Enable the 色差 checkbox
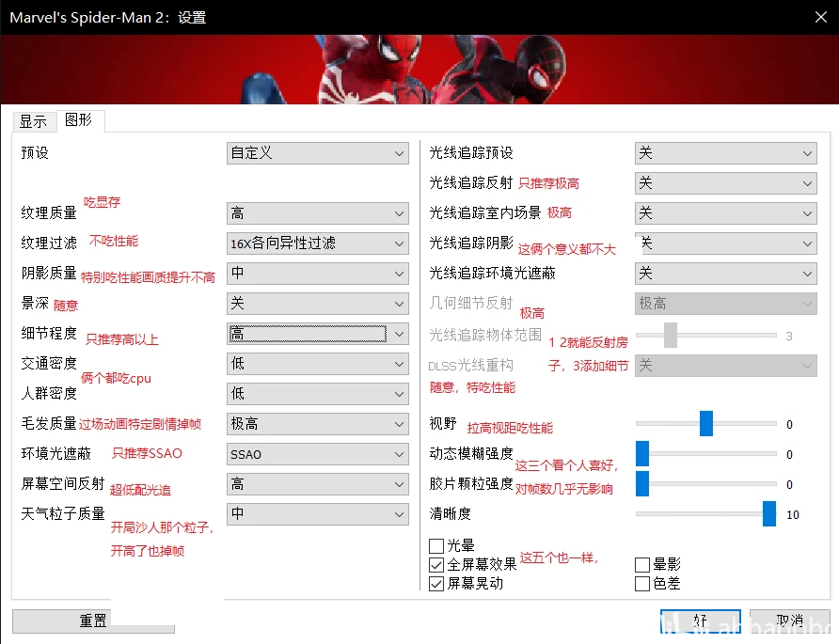Screen dimensions: 839x644 tap(642, 584)
